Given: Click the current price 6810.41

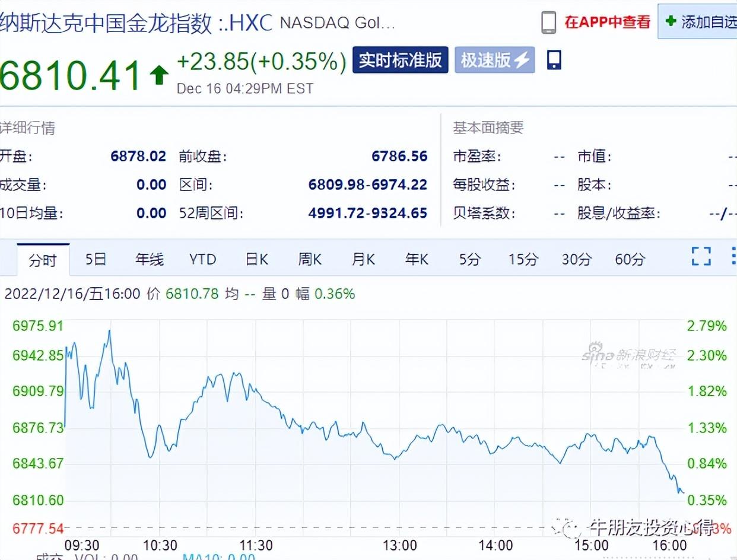Looking at the screenshot, I should tap(71, 75).
